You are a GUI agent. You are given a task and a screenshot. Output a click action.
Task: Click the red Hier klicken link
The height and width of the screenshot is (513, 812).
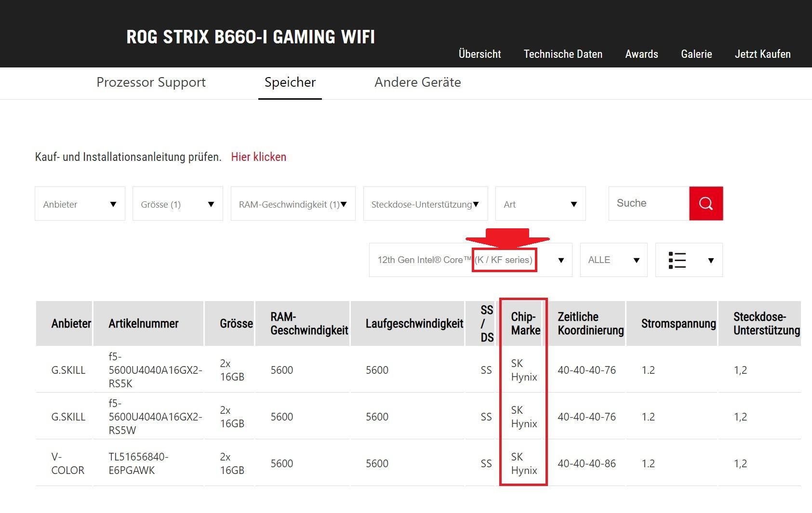[x=259, y=157]
